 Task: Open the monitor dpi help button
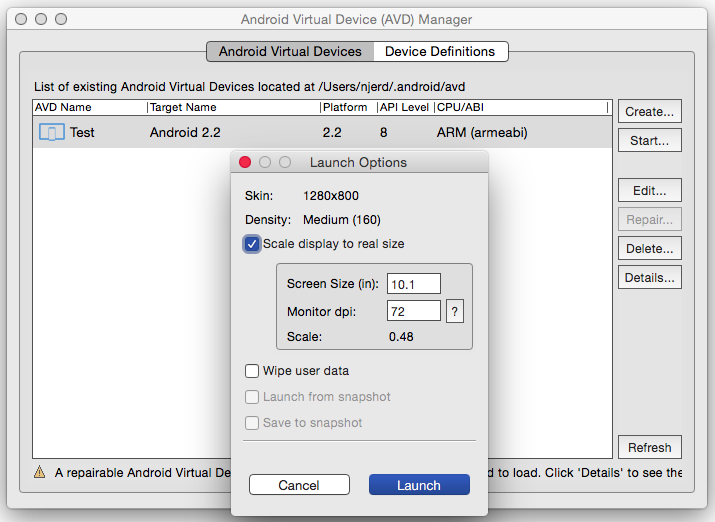(x=455, y=311)
